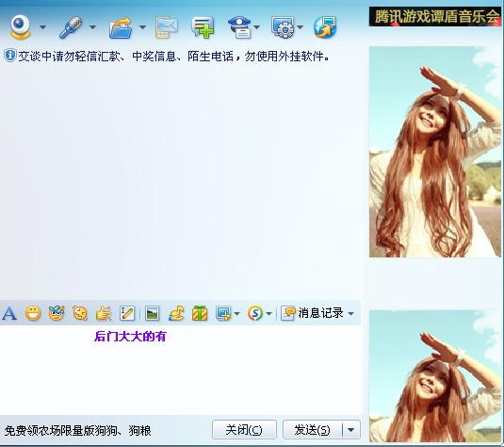
Task: Open the send file folder icon
Action: (x=121, y=27)
